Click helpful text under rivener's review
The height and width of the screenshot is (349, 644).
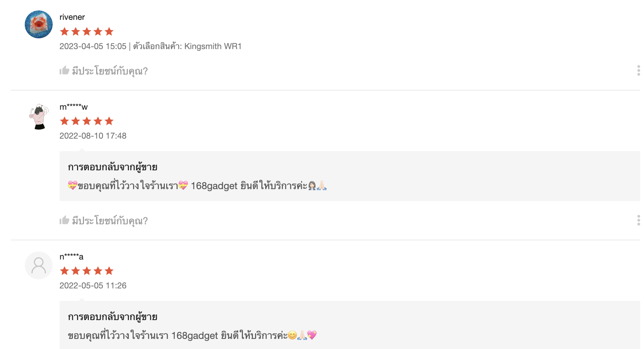pos(110,71)
